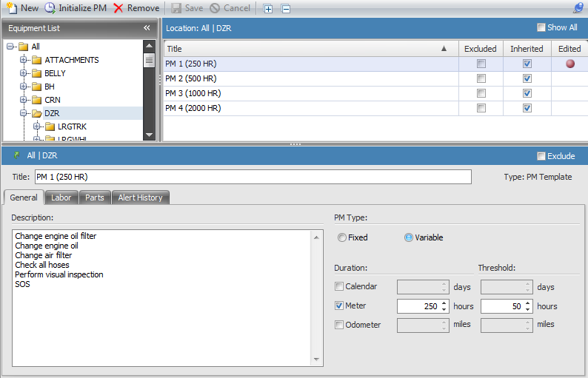Expand the BELLY tree node

23,73
